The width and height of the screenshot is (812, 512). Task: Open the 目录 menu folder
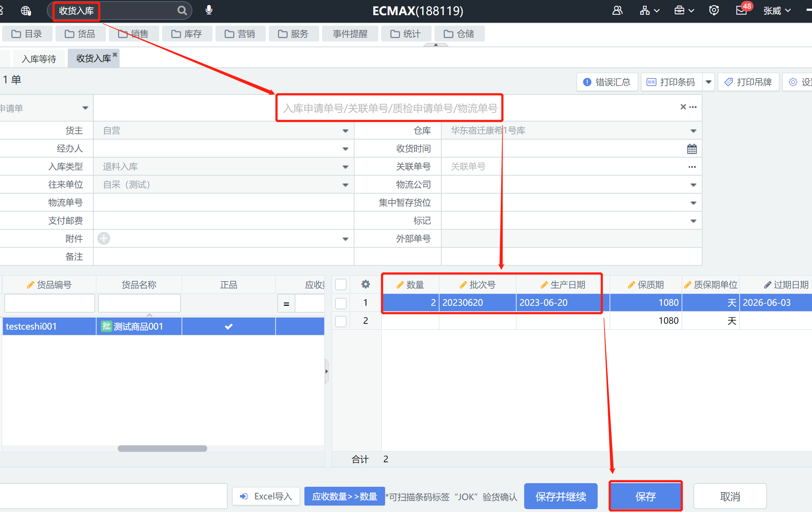(27, 34)
